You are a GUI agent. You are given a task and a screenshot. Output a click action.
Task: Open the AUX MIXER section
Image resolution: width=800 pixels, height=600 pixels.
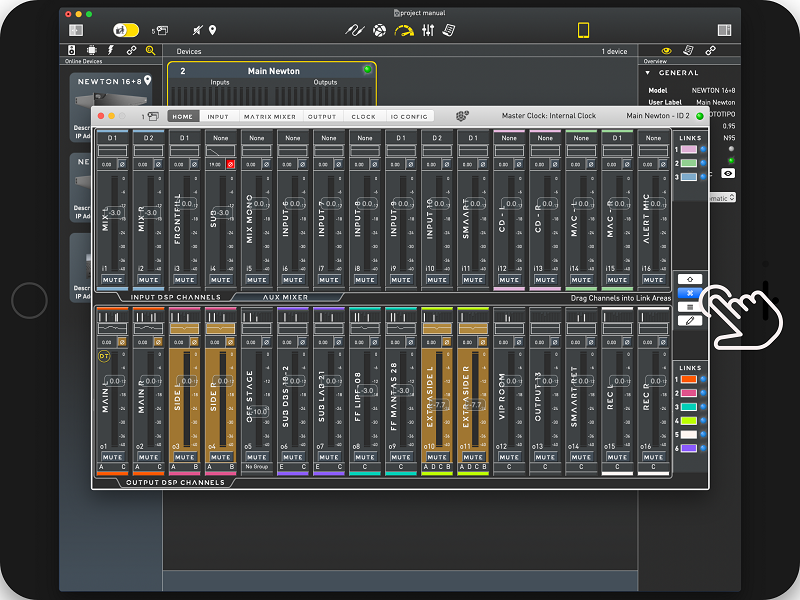pyautogui.click(x=286, y=297)
